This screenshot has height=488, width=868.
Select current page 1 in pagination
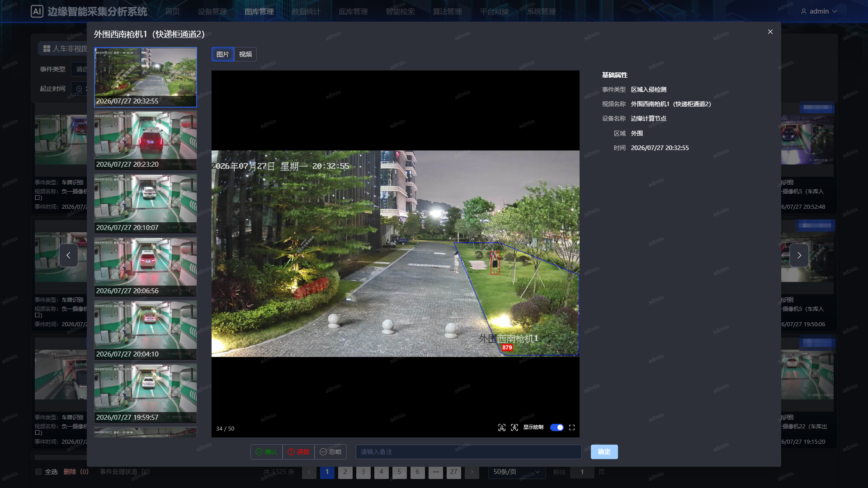coord(327,472)
